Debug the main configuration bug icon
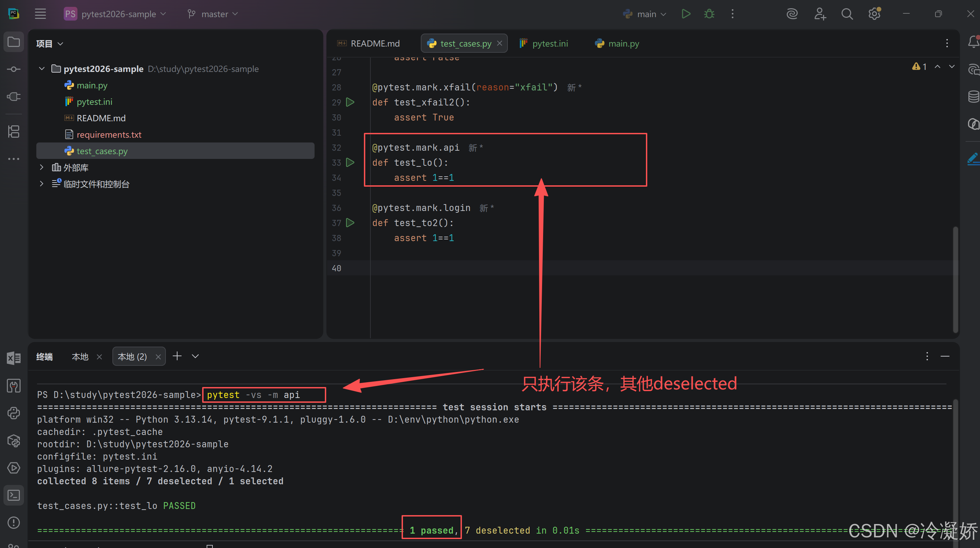980x548 pixels. point(709,14)
